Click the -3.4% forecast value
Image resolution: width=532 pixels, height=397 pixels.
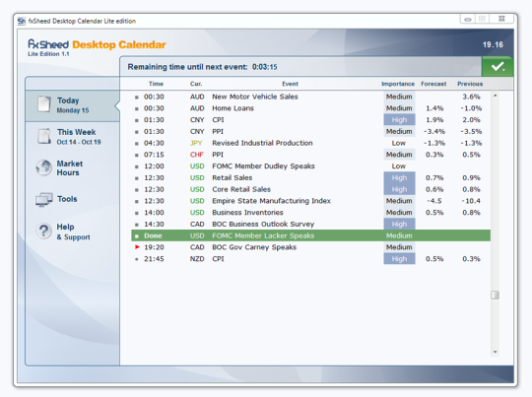(434, 131)
